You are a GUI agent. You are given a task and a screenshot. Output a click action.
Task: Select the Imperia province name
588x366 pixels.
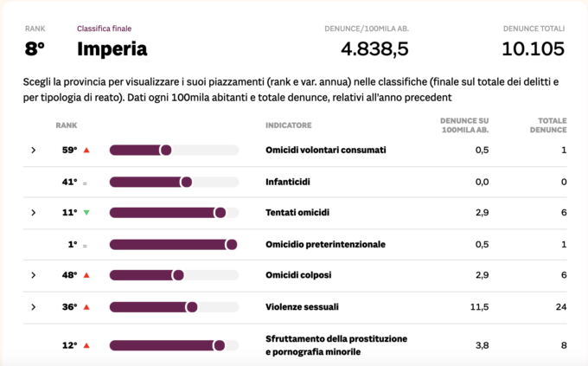point(112,49)
